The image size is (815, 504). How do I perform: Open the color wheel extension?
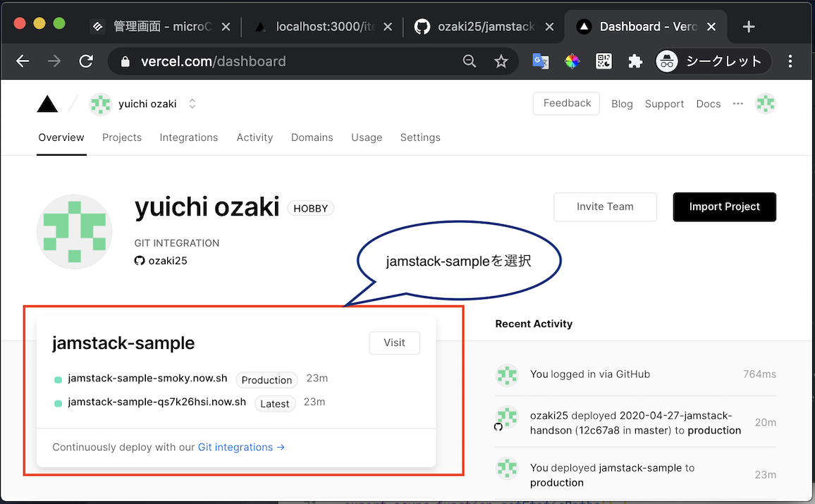[572, 61]
